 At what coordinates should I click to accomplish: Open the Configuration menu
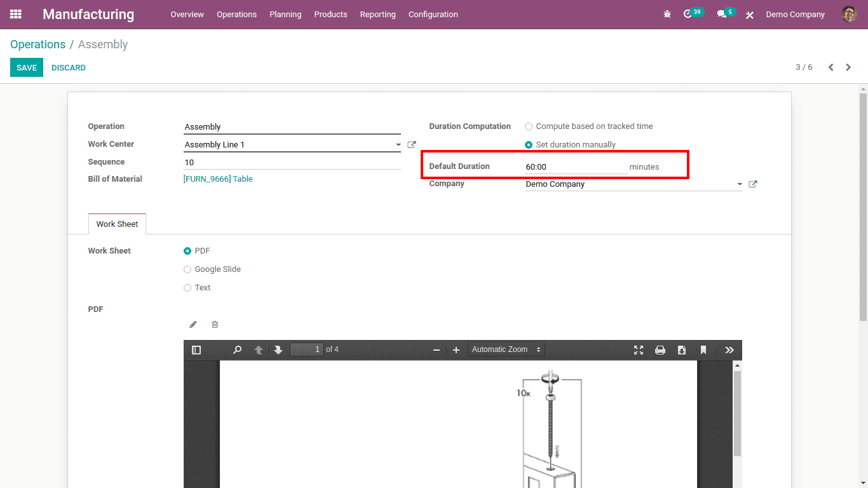[x=433, y=14]
